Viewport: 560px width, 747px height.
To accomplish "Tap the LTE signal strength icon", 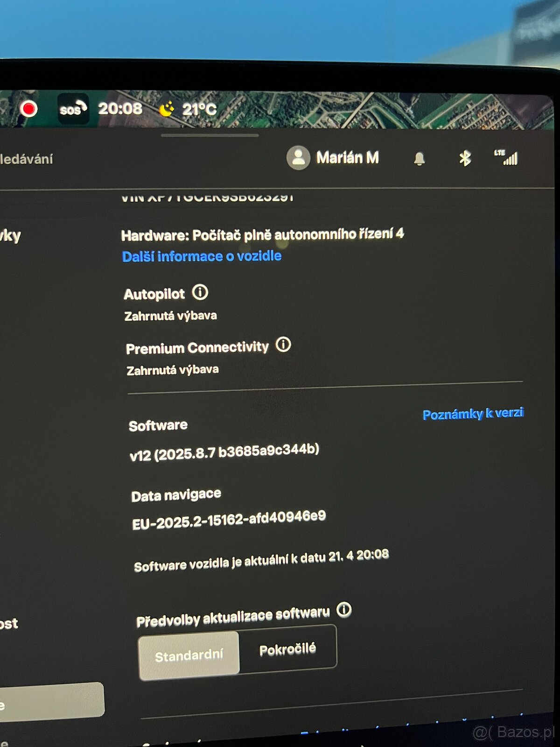I will pyautogui.click(x=506, y=158).
